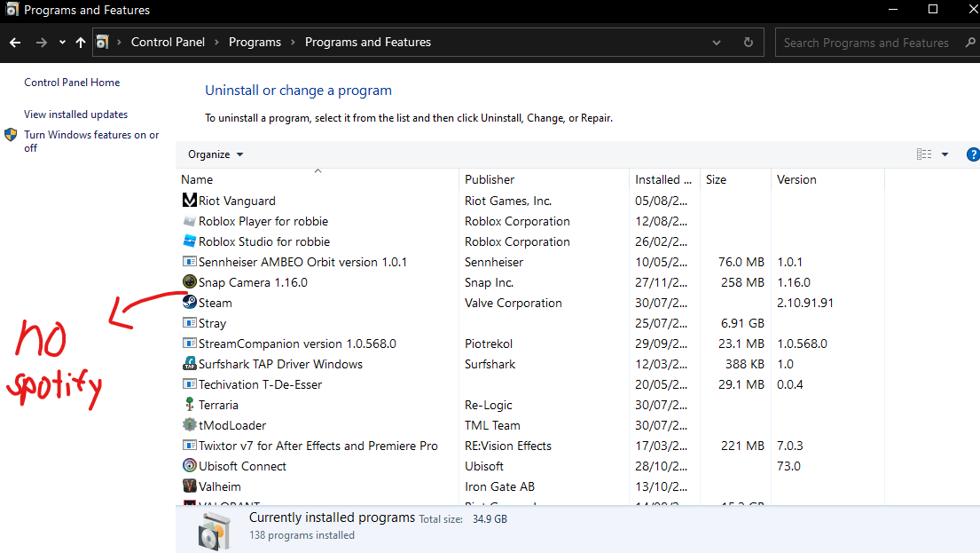Click the Snap Camera 1.16.0 icon
The width and height of the screenshot is (980, 553).
(190, 282)
